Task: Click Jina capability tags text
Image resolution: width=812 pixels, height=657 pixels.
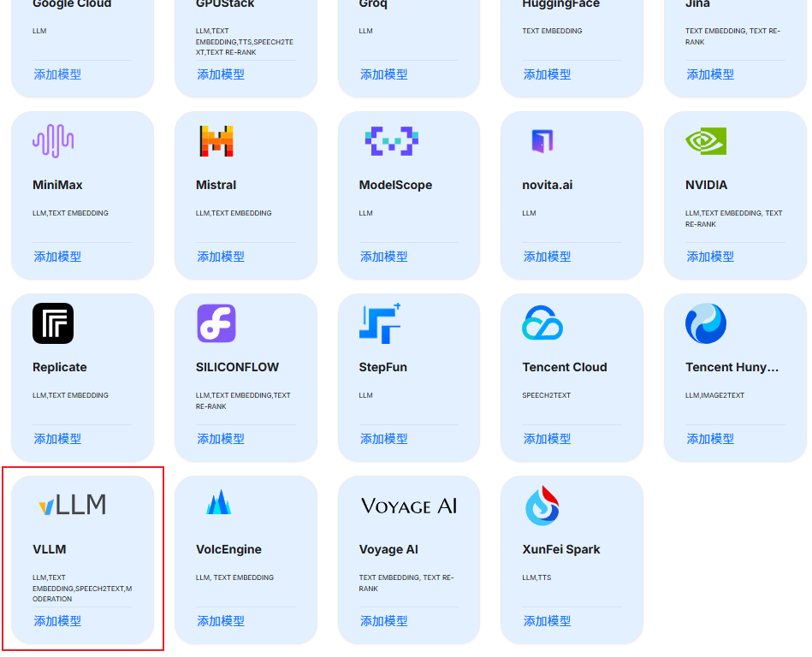Action: coord(732,36)
